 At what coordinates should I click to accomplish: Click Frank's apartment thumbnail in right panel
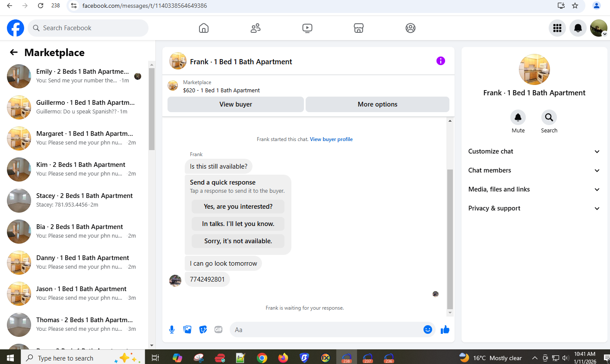pyautogui.click(x=534, y=69)
